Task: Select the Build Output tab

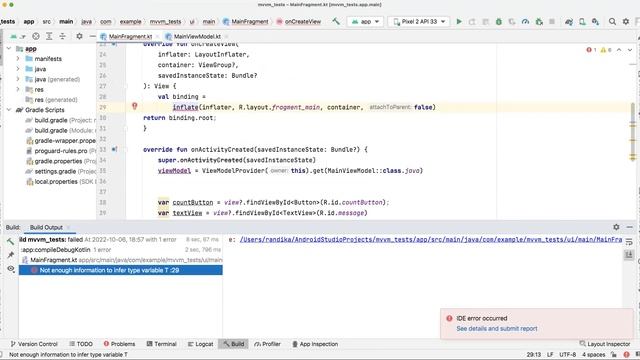Action: coord(46,227)
